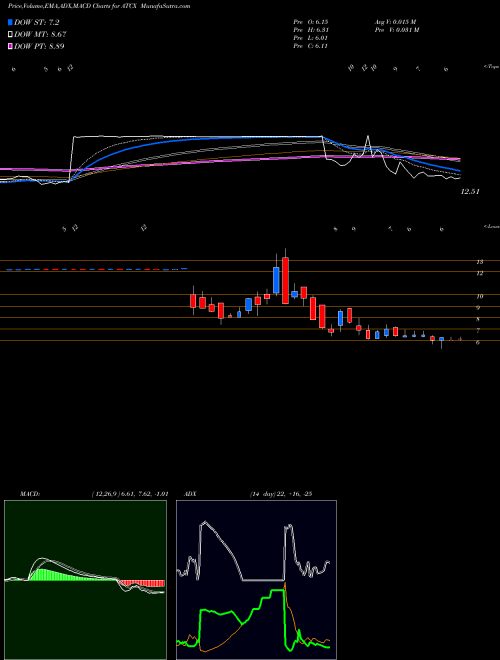Click the tallest red candlestick near 13
The image size is (500, 660).
pos(285,280)
